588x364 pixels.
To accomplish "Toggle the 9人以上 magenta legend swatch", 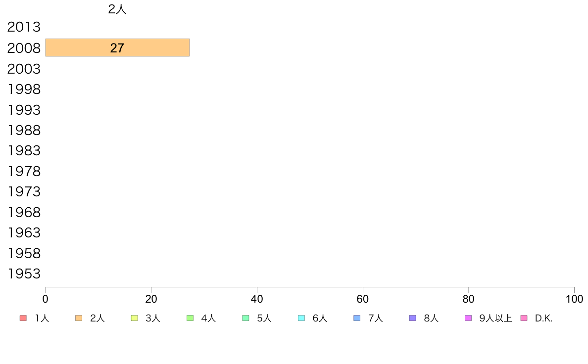I will click(x=468, y=318).
